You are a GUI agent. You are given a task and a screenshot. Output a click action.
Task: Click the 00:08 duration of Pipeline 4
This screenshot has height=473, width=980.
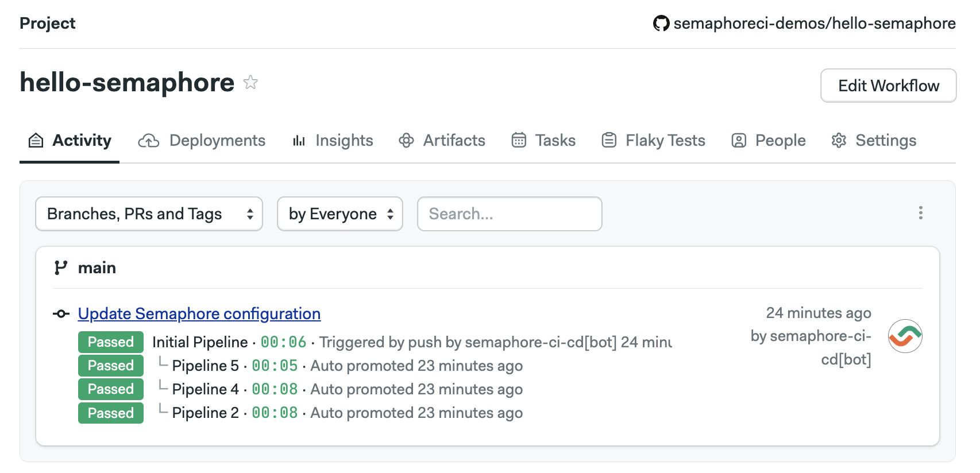[275, 389]
